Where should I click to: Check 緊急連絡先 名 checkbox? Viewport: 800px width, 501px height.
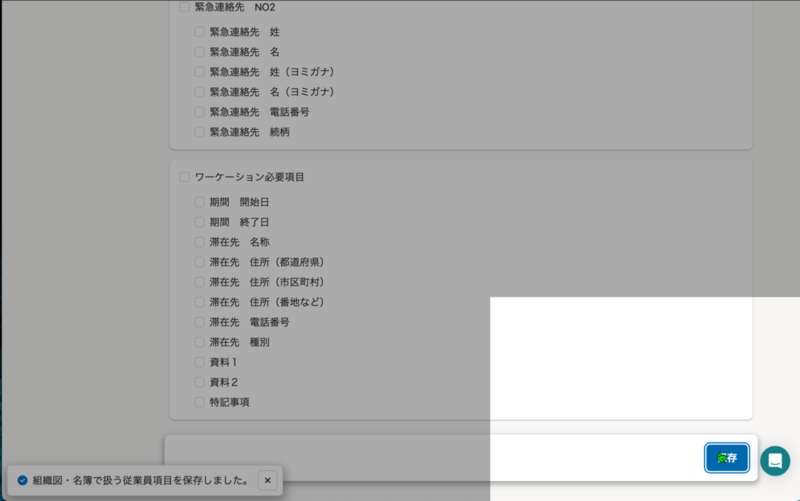tap(199, 52)
